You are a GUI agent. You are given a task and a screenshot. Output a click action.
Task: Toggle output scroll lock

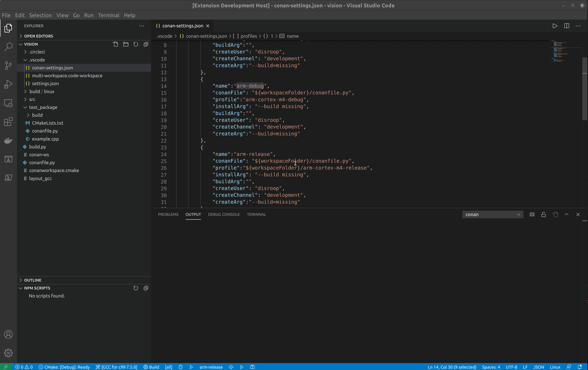543,214
